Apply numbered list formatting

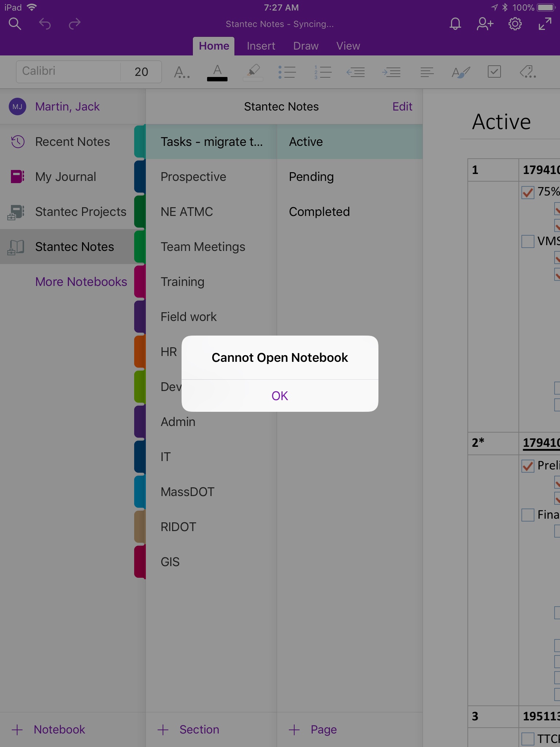[x=322, y=72]
